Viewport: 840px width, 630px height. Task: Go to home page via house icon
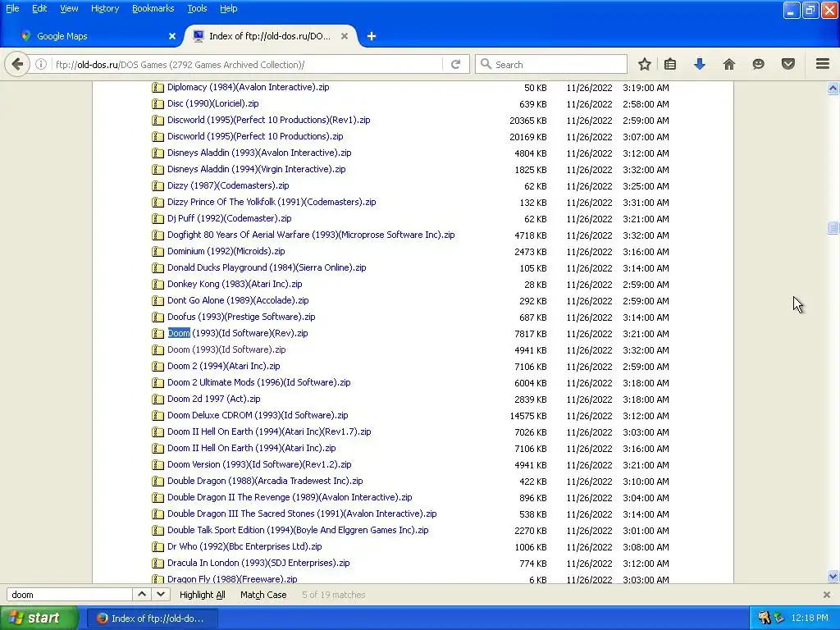click(x=729, y=64)
